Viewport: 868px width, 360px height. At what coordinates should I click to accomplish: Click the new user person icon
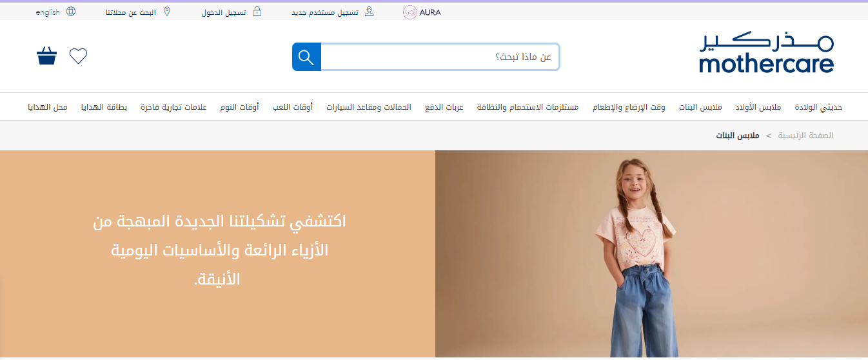(x=369, y=12)
